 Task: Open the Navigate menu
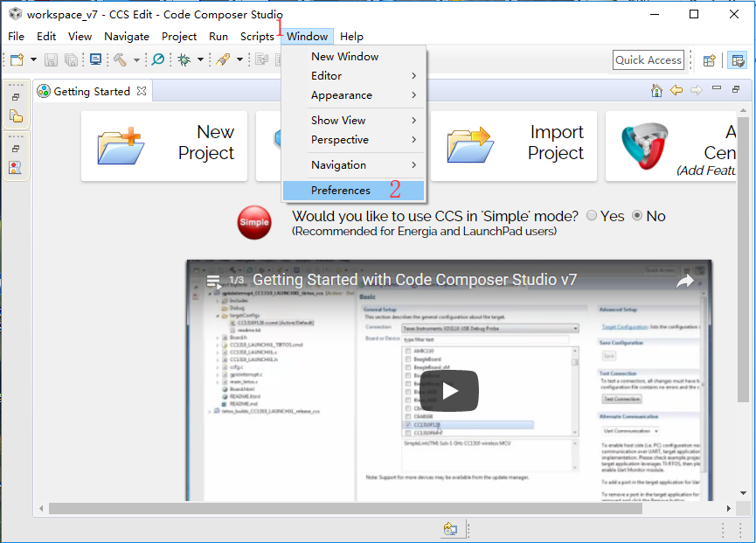[x=127, y=36]
